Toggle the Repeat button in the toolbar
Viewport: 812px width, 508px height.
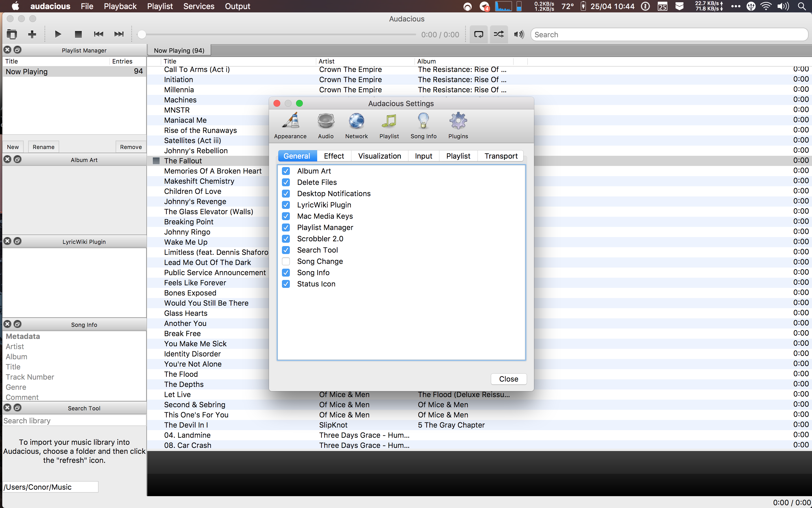point(478,34)
